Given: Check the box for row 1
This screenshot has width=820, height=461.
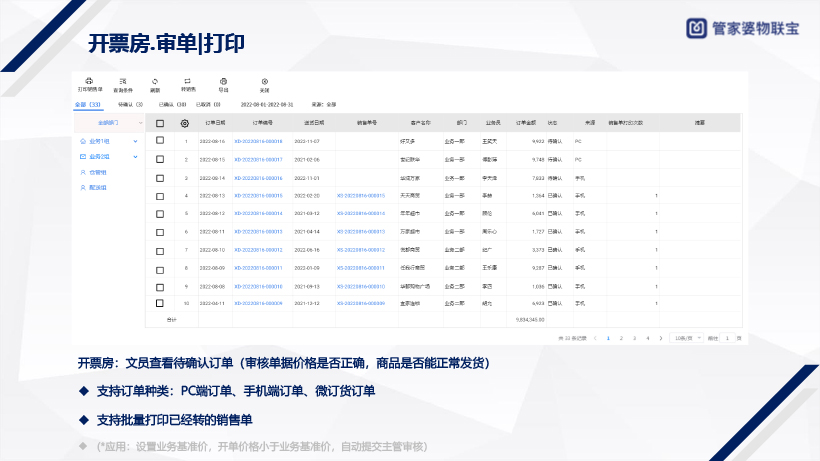Looking at the screenshot, I should tap(160, 141).
